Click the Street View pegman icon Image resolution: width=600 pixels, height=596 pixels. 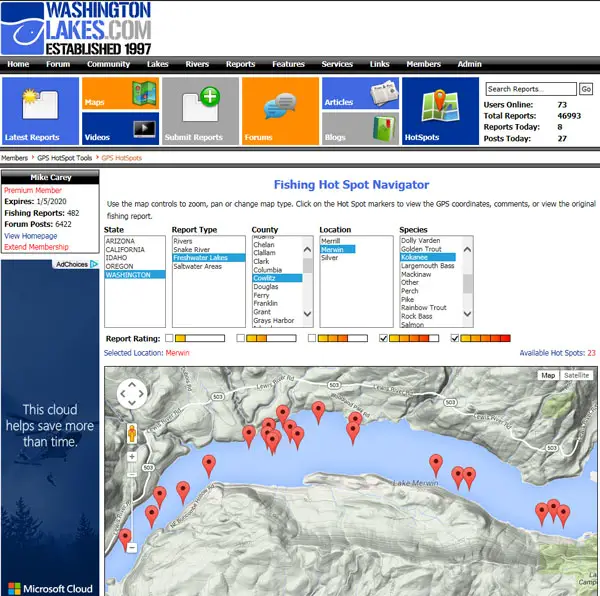(x=132, y=434)
